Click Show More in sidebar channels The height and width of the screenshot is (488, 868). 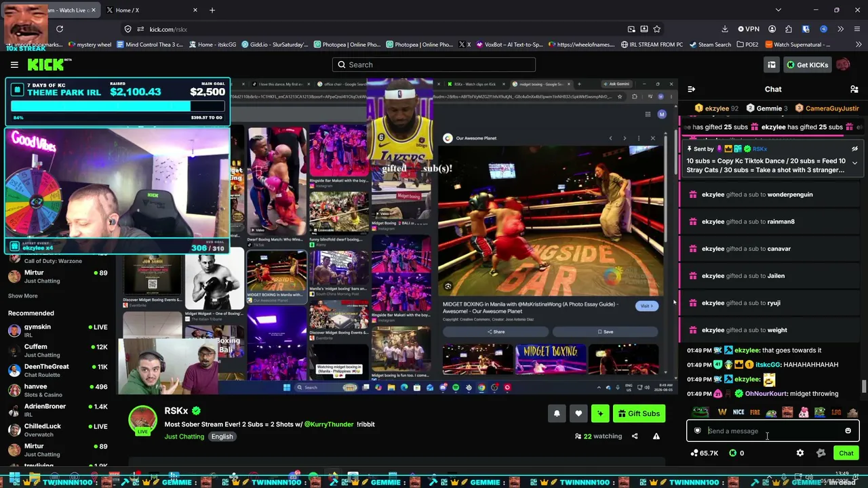pos(23,296)
